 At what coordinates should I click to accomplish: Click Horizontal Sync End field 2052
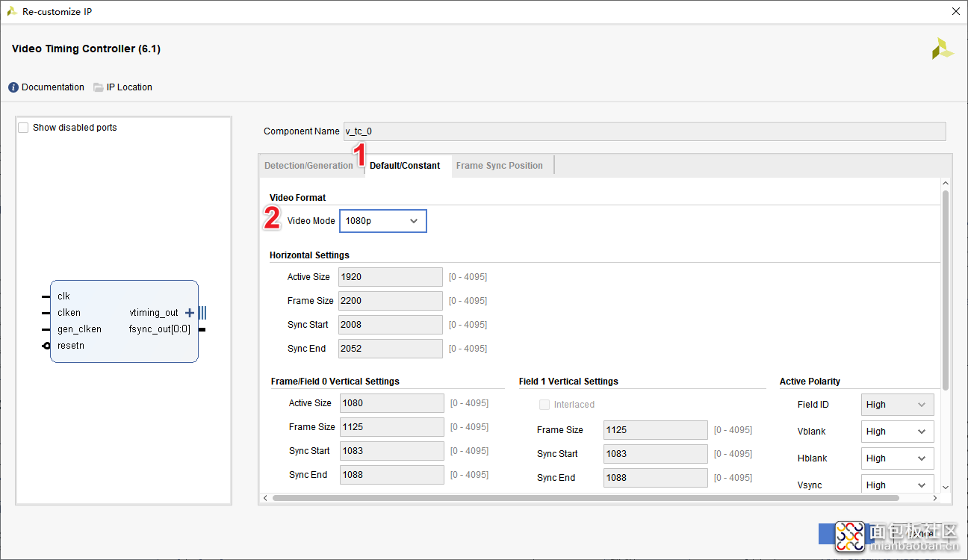pyautogui.click(x=391, y=349)
